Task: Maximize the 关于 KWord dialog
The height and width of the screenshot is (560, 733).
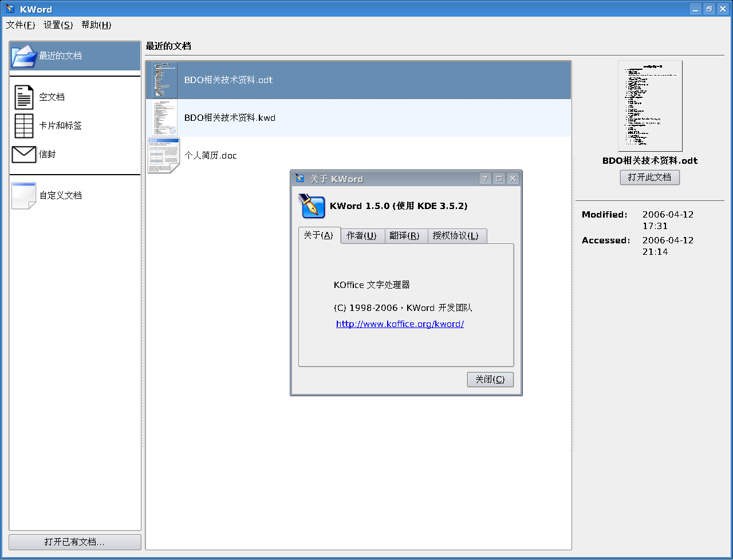Action: [x=499, y=179]
